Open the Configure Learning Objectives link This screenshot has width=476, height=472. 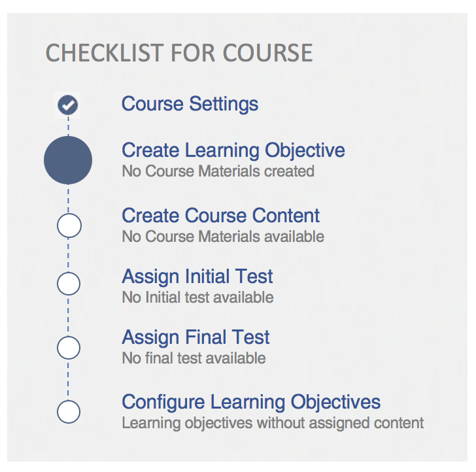point(251,401)
